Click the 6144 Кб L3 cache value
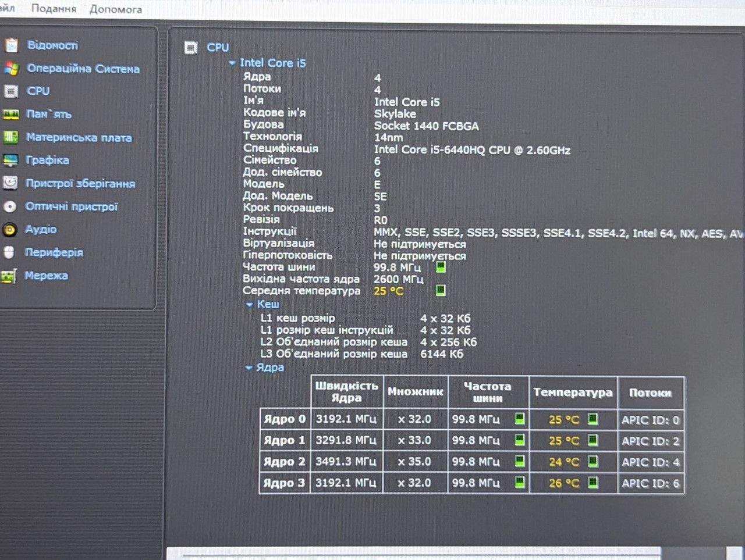Image resolution: width=745 pixels, height=560 pixels. click(x=442, y=354)
